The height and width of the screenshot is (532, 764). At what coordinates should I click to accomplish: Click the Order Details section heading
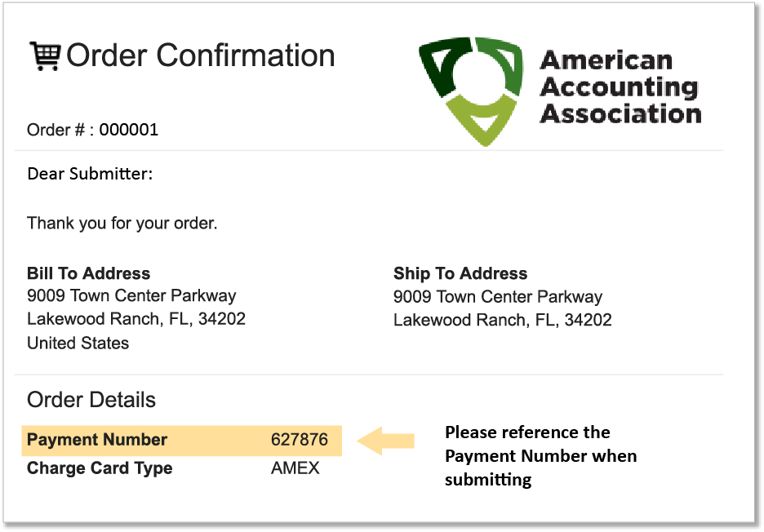tap(91, 400)
